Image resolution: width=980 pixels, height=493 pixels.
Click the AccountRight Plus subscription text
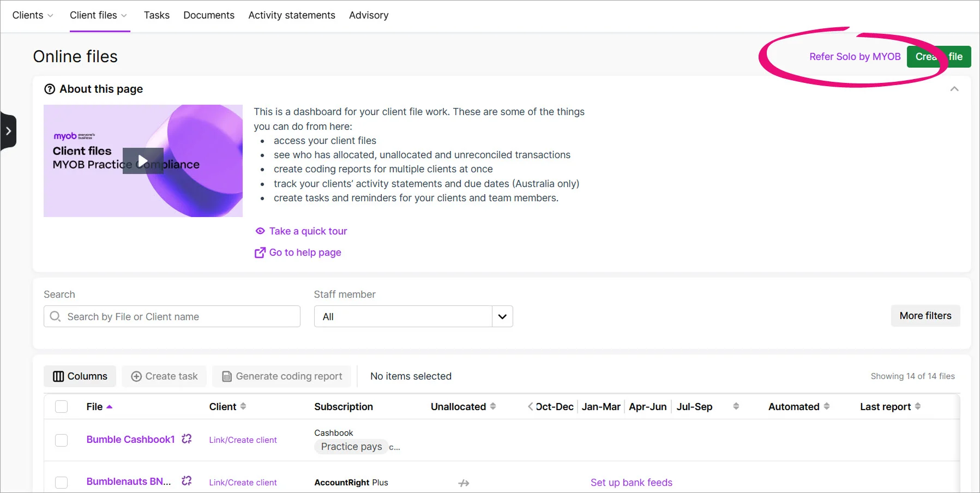[x=351, y=483]
